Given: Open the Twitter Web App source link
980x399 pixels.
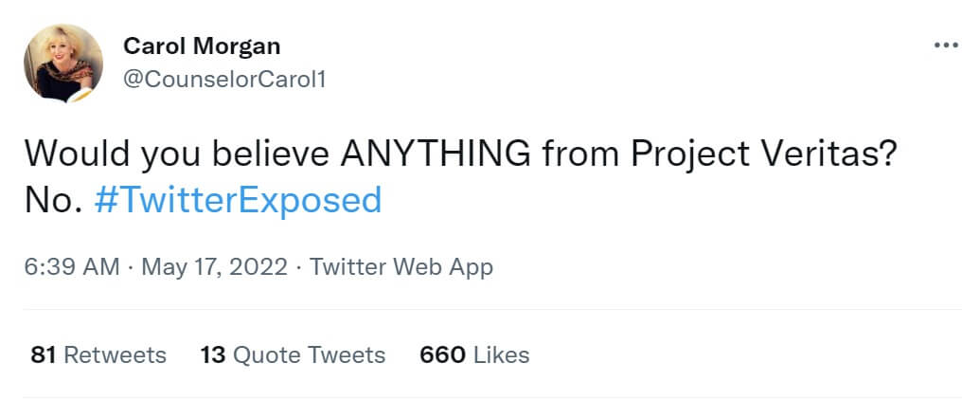Looking at the screenshot, I should (401, 267).
